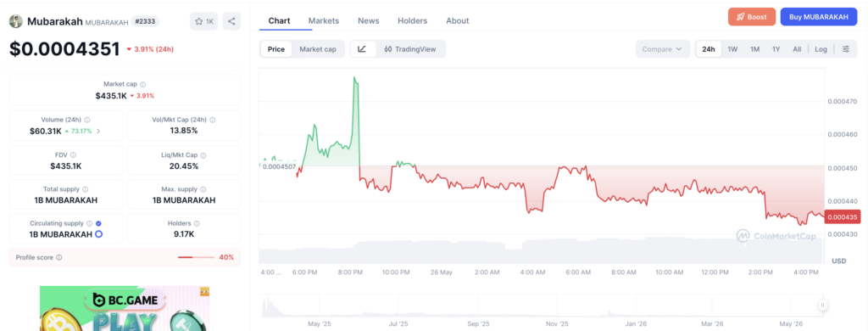Select the 24h time range
The height and width of the screenshot is (331, 868).
[709, 48]
